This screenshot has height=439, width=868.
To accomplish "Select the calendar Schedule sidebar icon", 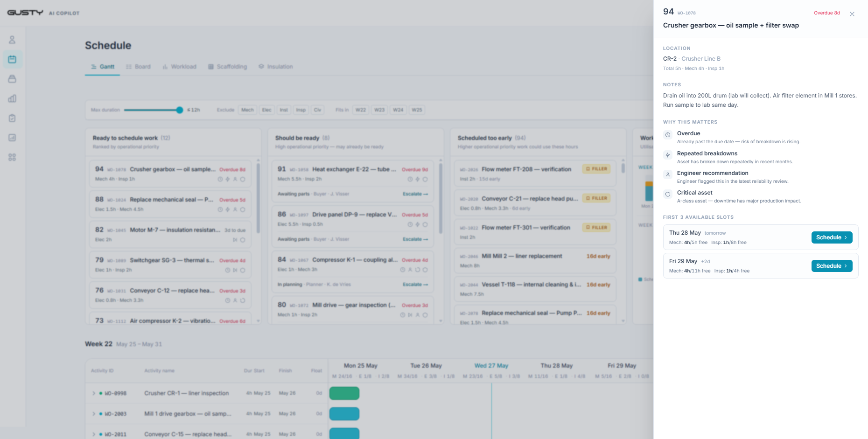I will coord(12,59).
